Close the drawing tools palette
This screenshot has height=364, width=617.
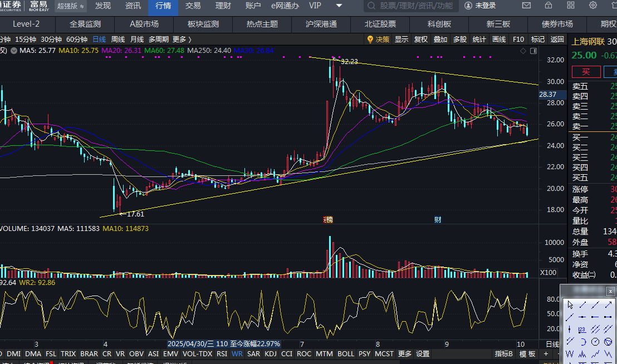click(x=610, y=291)
